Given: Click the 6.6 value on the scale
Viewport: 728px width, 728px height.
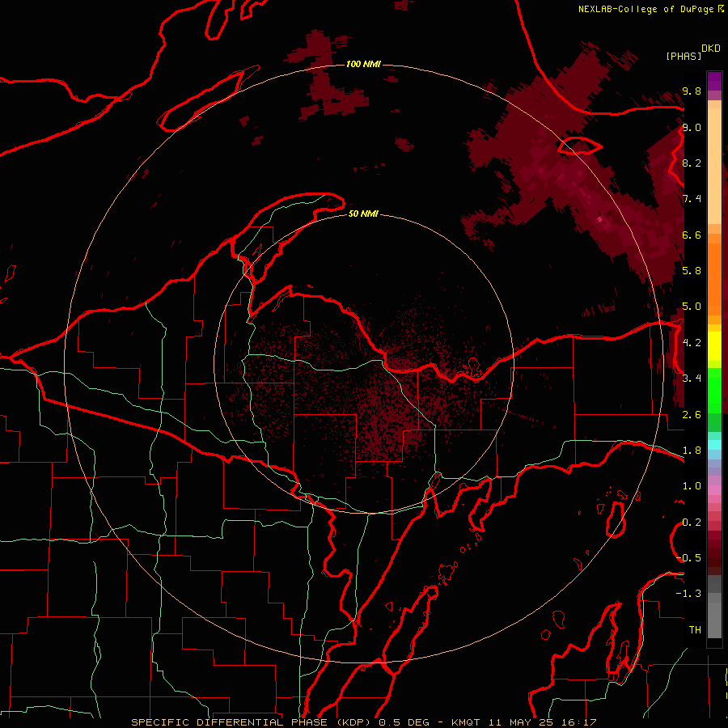Looking at the screenshot, I should click(x=692, y=235).
